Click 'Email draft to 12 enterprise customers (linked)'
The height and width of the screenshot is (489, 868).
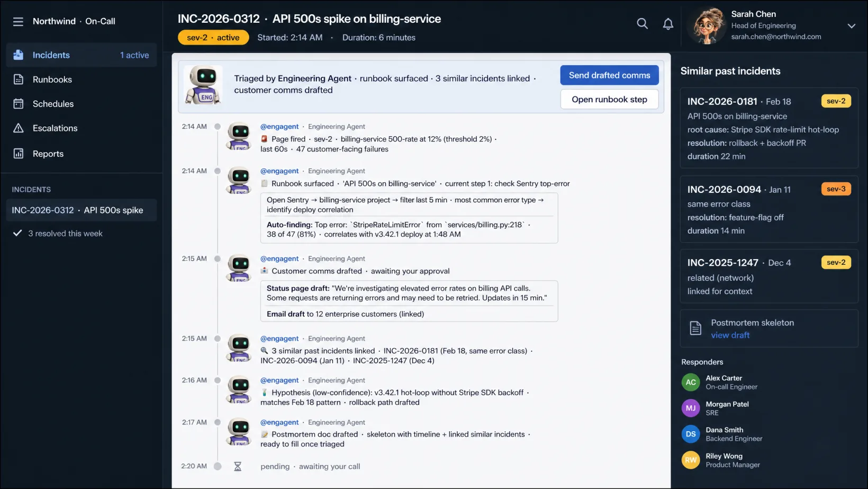pyautogui.click(x=345, y=314)
